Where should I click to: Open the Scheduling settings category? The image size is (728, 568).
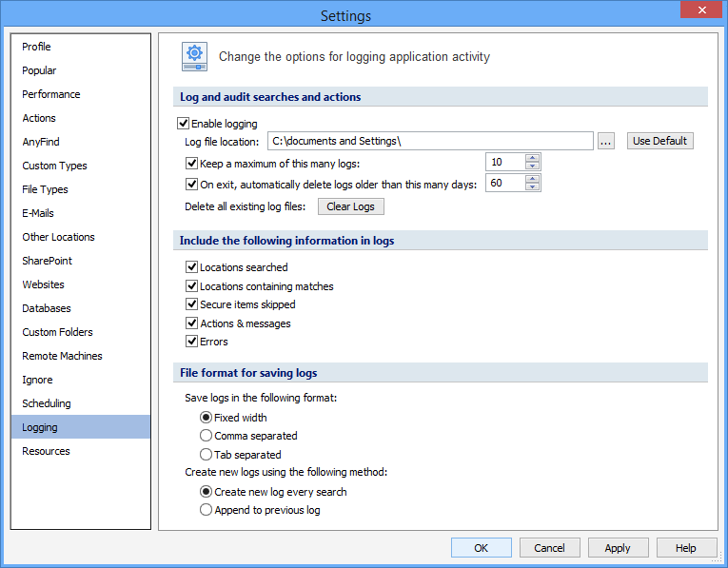click(x=47, y=403)
